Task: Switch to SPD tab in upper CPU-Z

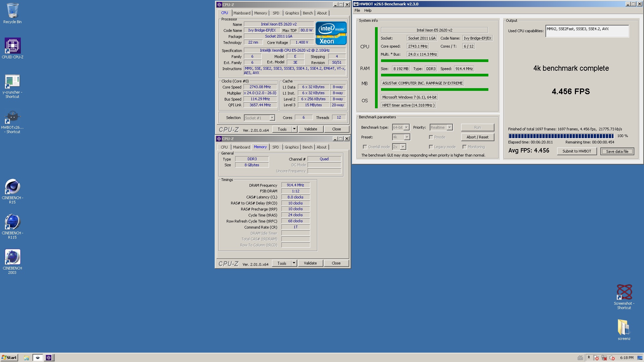Action: (x=276, y=13)
